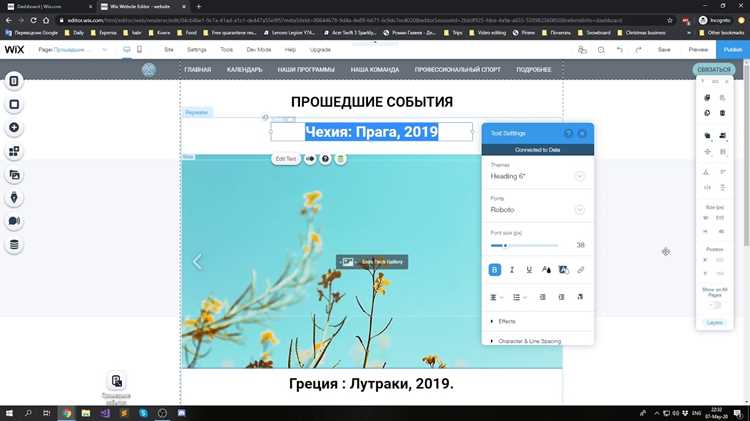Screen dimensions: 750x421
Task: Add a link to the text
Action: point(581,270)
